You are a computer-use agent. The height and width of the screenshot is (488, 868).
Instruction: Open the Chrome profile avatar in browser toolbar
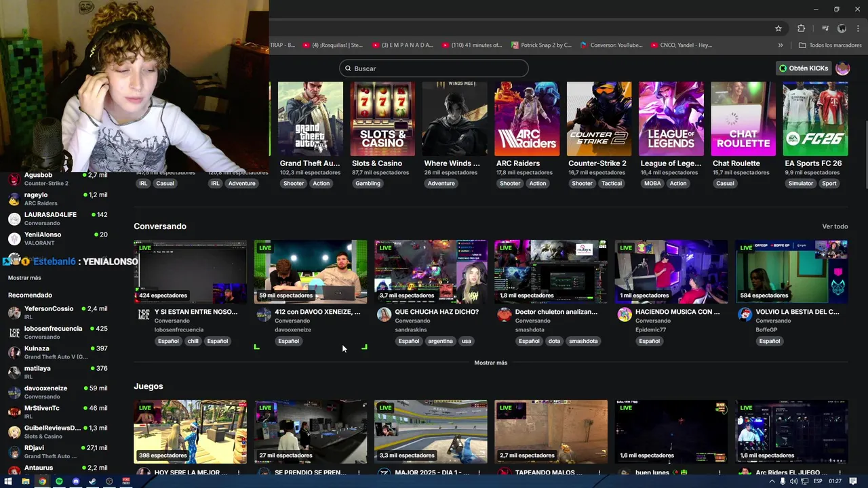(842, 28)
